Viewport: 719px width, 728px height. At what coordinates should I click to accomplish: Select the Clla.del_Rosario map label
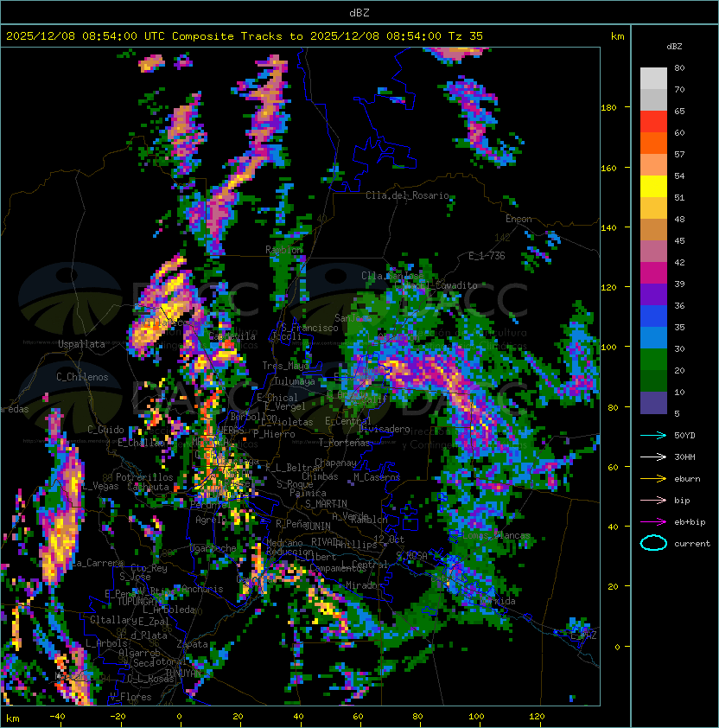(x=407, y=195)
